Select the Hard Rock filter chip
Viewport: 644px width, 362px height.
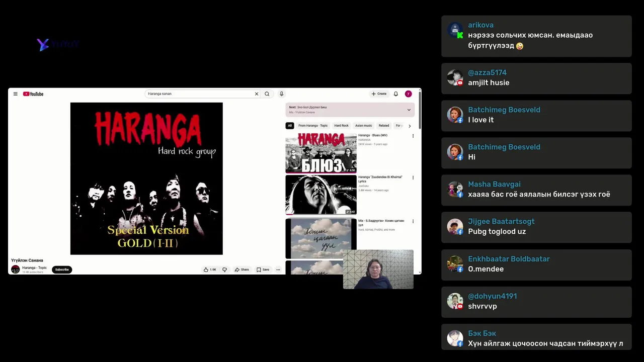[342, 126]
